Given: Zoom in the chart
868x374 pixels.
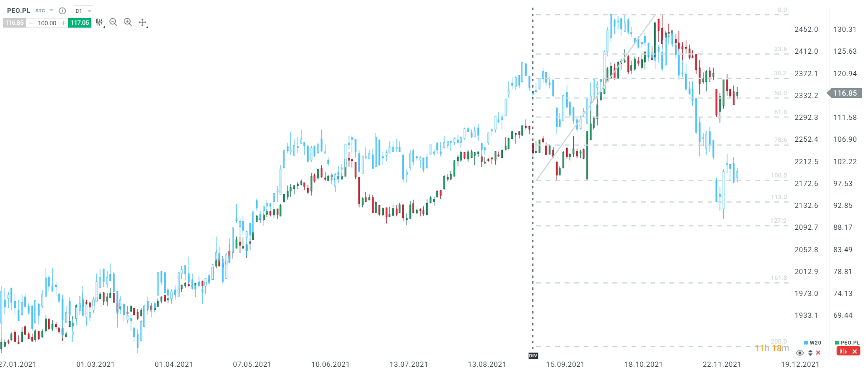Looking at the screenshot, I should click(128, 22).
